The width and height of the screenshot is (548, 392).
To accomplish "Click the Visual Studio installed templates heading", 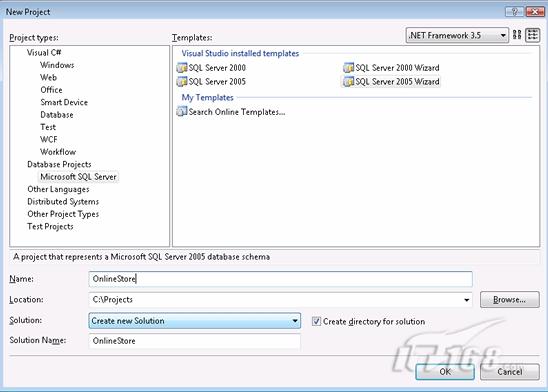I will (240, 53).
